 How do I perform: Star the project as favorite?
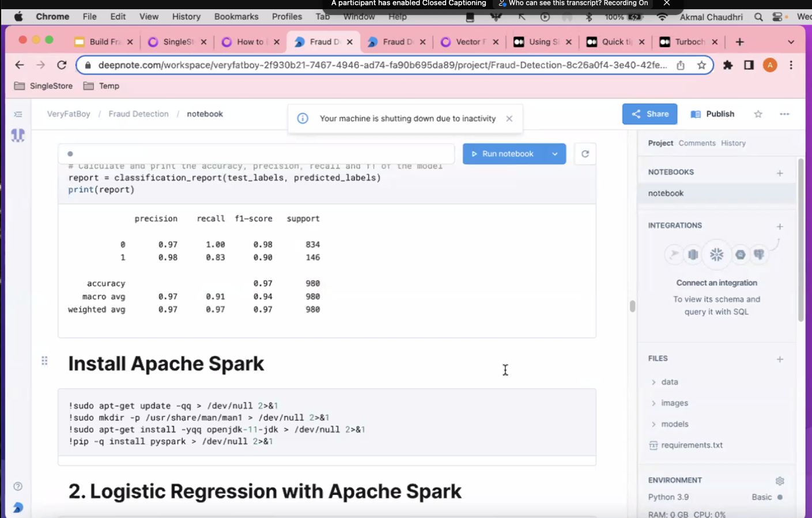[758, 114]
